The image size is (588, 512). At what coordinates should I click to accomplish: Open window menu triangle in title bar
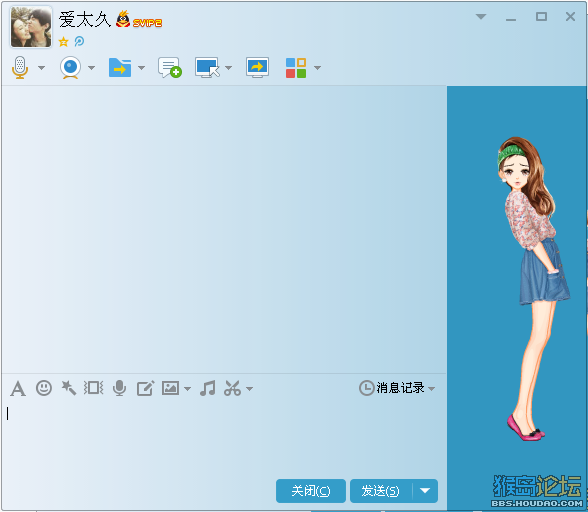coord(481,17)
